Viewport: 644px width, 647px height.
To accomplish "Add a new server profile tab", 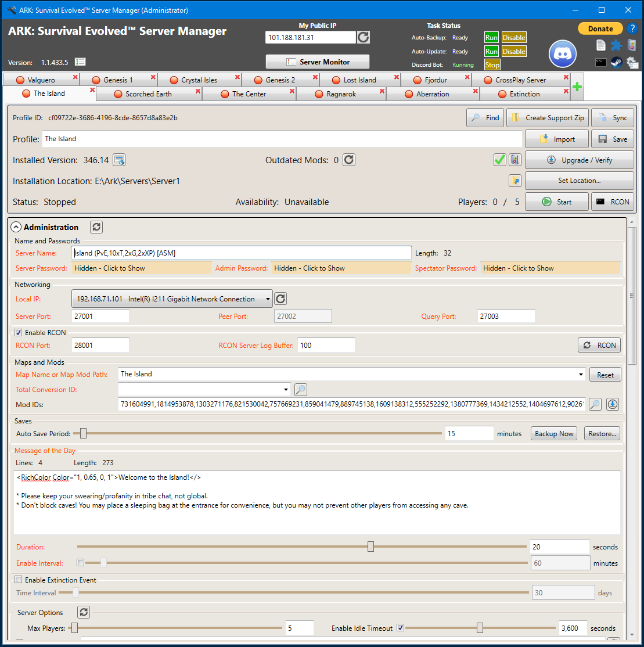I will (577, 87).
